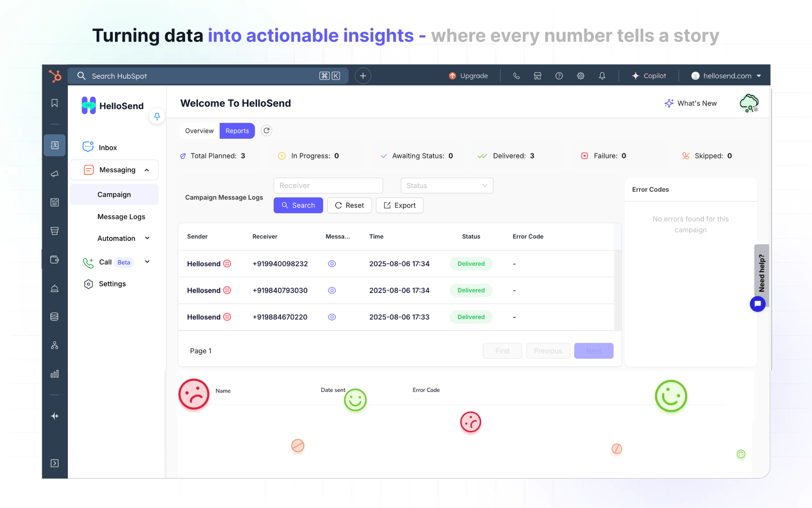Open the marketplace store icon
This screenshot has width=812, height=508.
(538, 76)
